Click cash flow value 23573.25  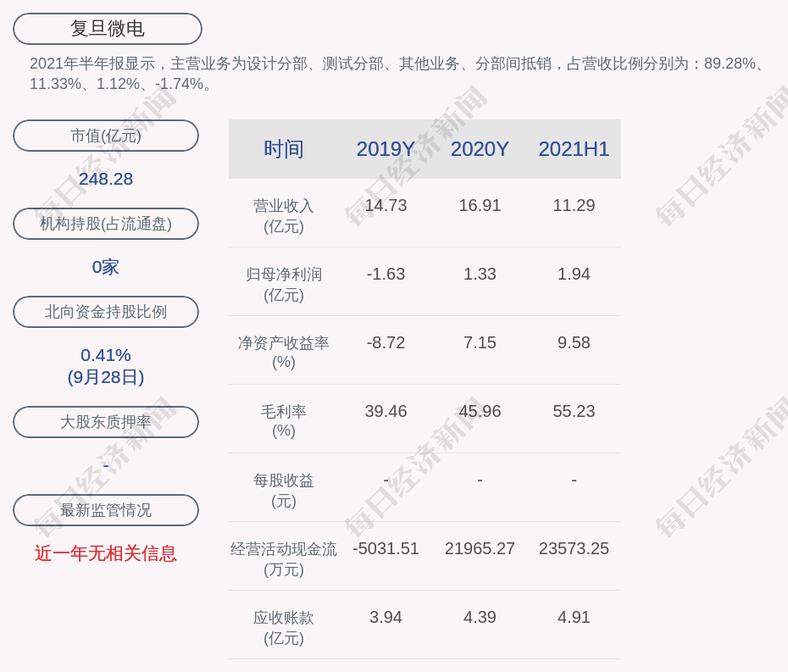[x=574, y=549]
